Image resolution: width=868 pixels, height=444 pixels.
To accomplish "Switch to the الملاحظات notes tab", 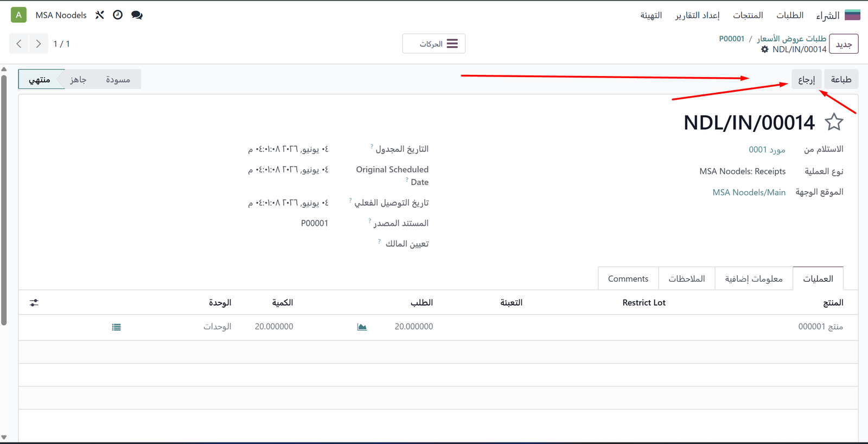I will 686,278.
